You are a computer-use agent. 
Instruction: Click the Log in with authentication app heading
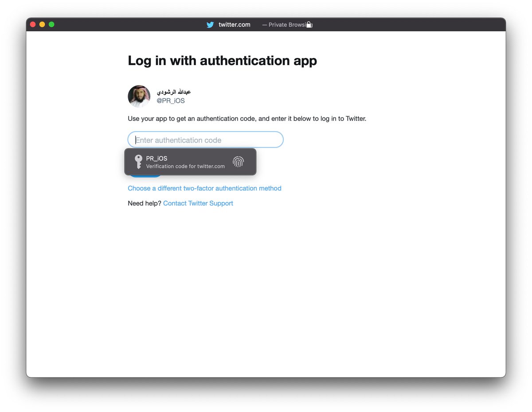(x=223, y=61)
